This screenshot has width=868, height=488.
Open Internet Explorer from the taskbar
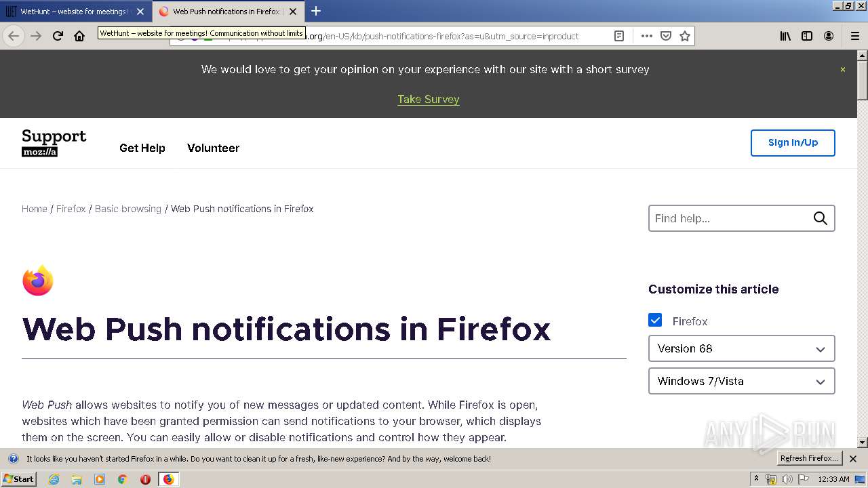click(54, 479)
